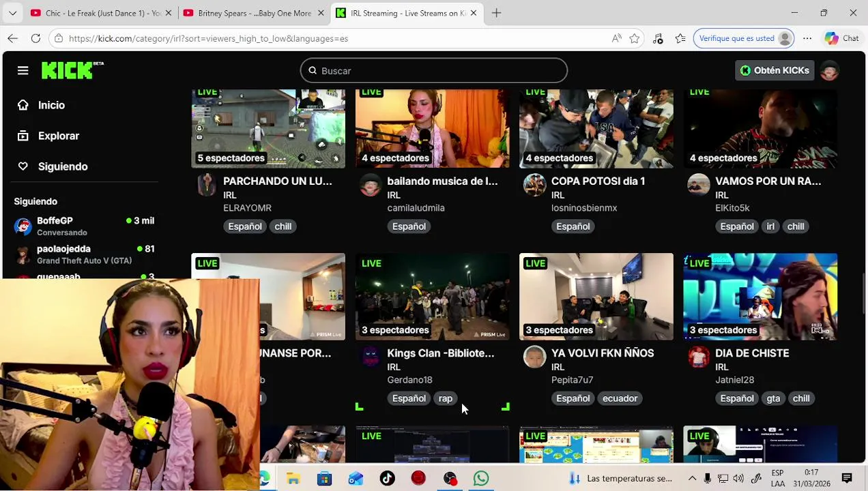
Task: Open File Explorer from taskbar
Action: click(x=293, y=479)
